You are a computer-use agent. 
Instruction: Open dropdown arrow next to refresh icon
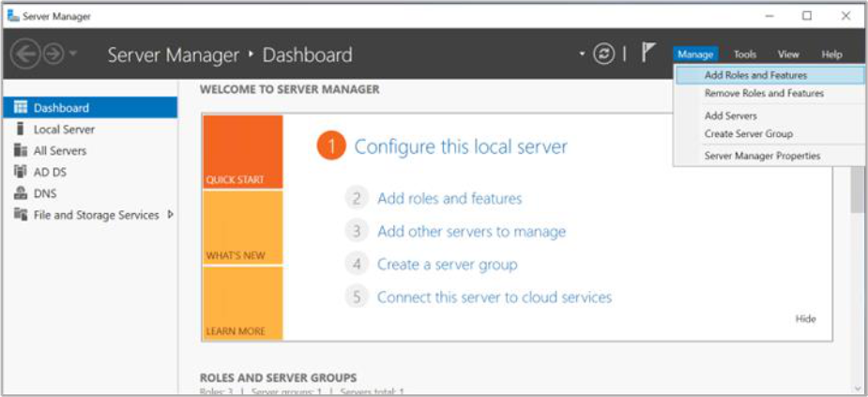tap(583, 54)
